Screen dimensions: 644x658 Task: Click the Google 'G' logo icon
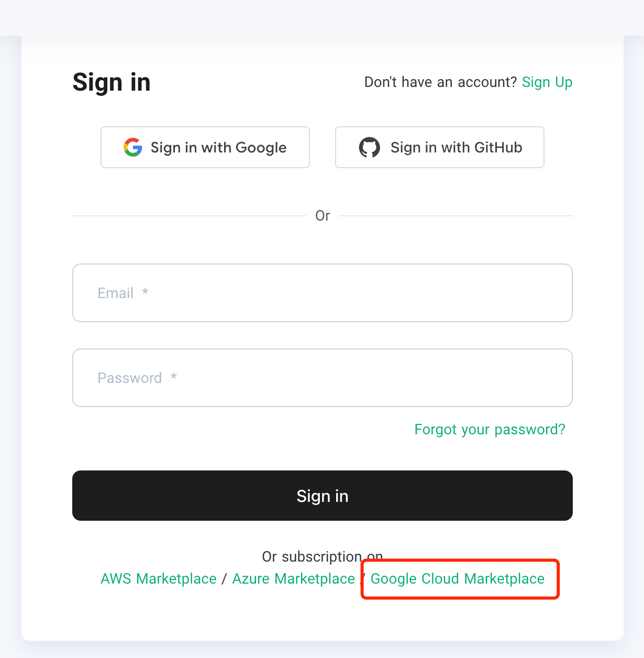point(133,147)
